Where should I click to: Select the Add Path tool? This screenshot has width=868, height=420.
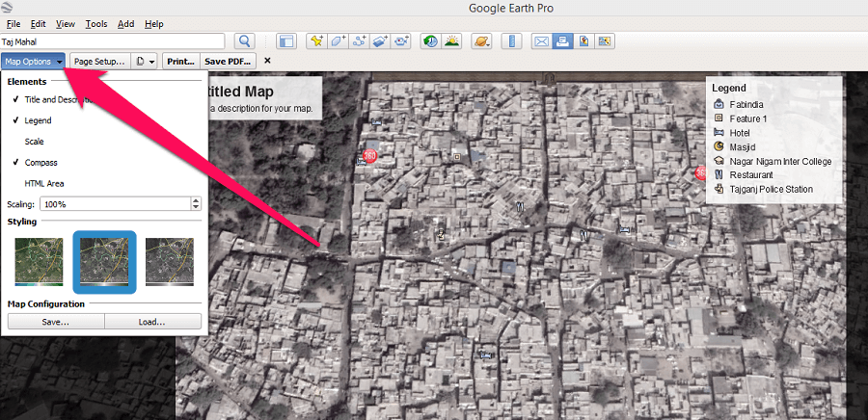pyautogui.click(x=359, y=41)
